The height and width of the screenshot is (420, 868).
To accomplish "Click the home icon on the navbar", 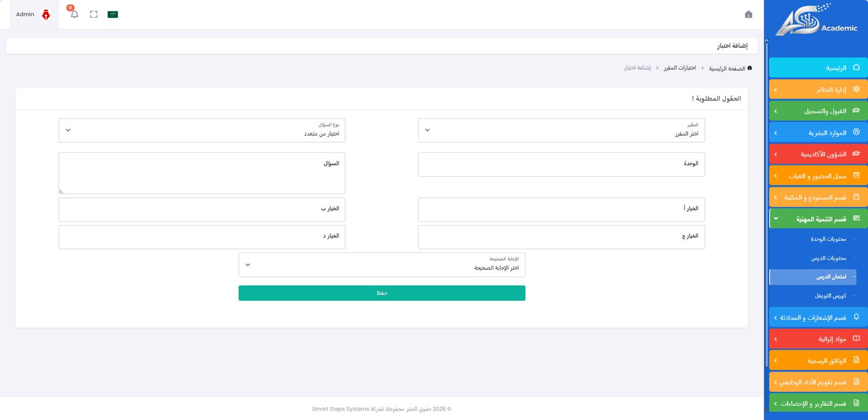I will point(749,16).
